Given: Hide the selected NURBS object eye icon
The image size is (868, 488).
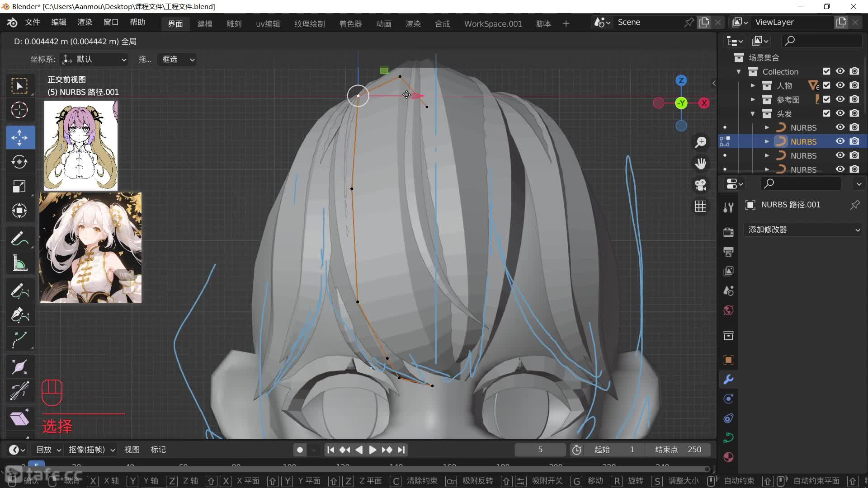Looking at the screenshot, I should tap(840, 141).
